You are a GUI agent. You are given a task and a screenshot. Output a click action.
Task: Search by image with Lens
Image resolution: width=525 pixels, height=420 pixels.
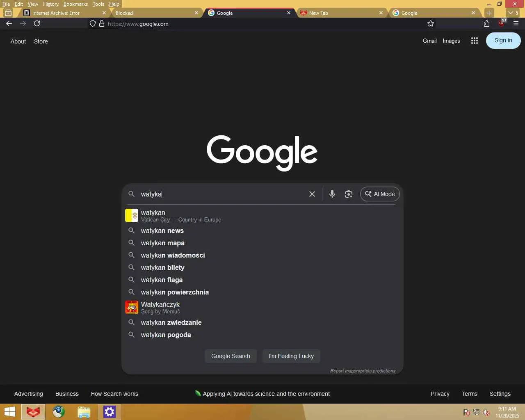[349, 194]
